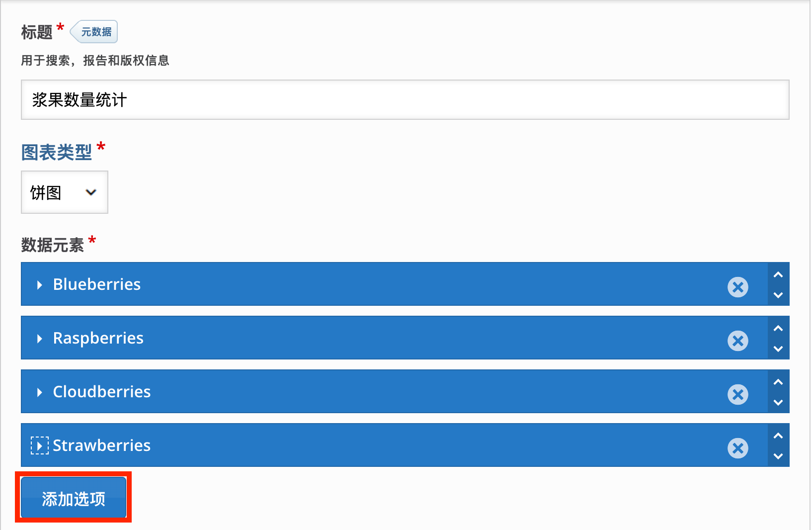The height and width of the screenshot is (530, 812).
Task: Move Strawberries up one position
Action: coord(778,436)
